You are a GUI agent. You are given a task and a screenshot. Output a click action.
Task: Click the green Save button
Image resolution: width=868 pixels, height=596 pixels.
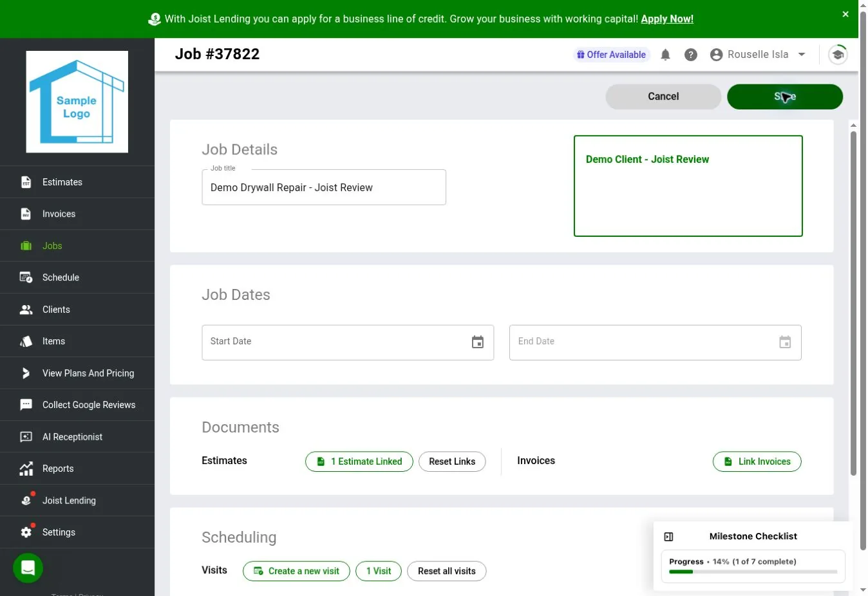pos(785,97)
